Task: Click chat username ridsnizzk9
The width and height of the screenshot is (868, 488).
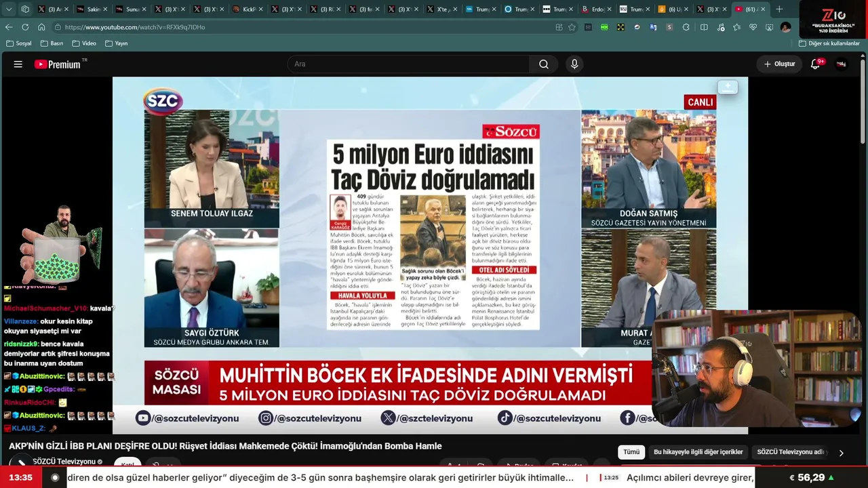Action: point(20,344)
